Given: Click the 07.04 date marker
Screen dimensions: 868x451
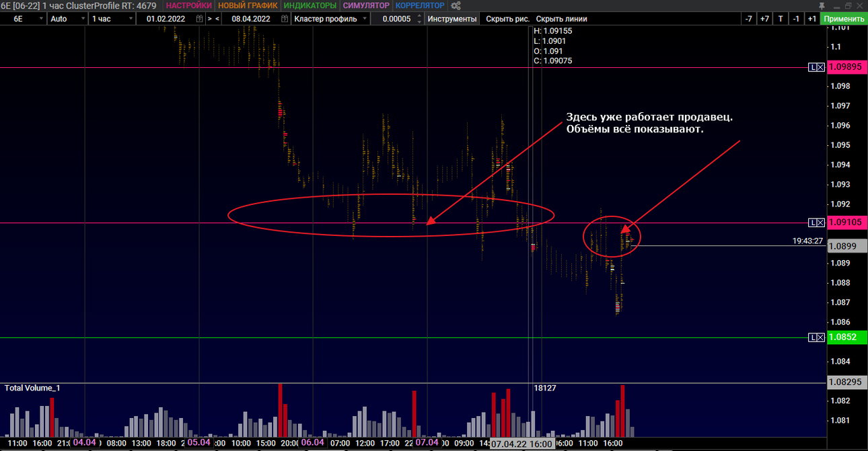Looking at the screenshot, I should (427, 443).
